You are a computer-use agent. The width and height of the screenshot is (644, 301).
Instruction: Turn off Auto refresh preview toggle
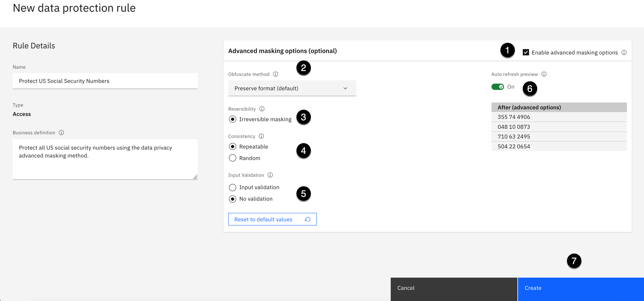(x=498, y=87)
